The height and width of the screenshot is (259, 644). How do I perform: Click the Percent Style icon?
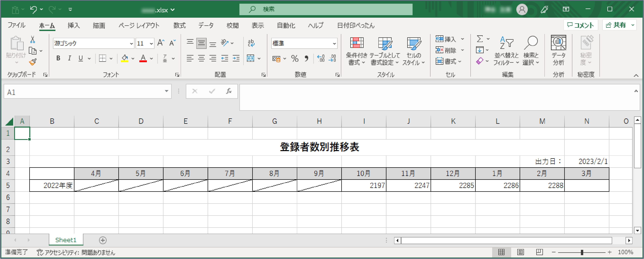tap(295, 59)
